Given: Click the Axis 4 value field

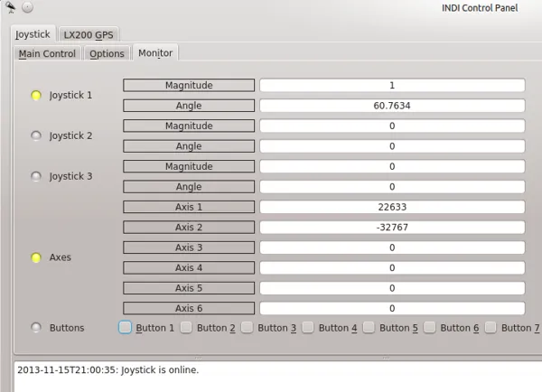Looking at the screenshot, I should pyautogui.click(x=392, y=267).
